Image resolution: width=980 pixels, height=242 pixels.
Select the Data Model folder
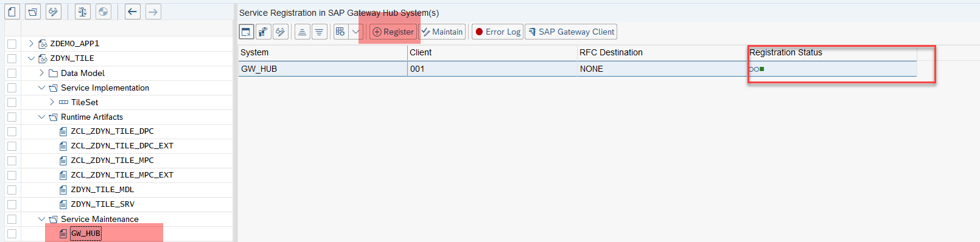coord(83,73)
